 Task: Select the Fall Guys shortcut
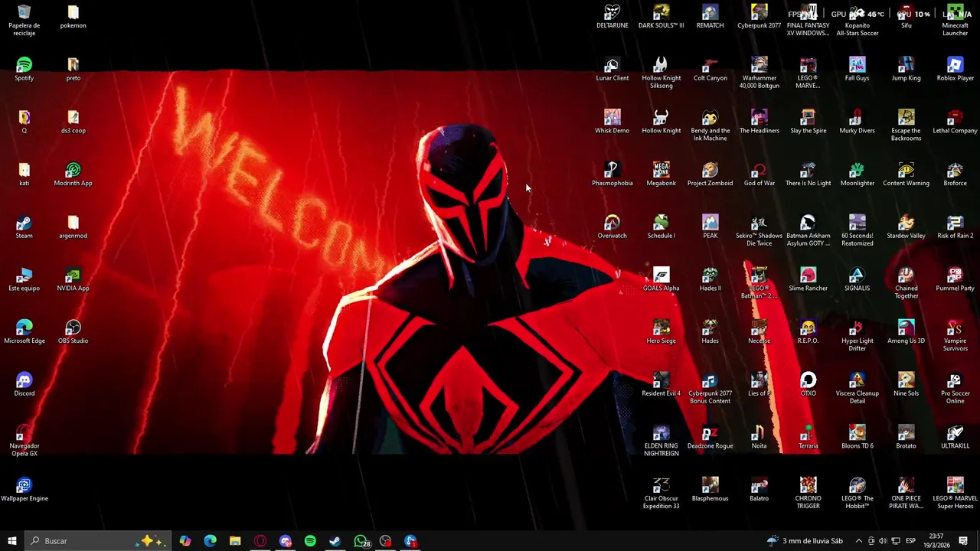click(x=857, y=69)
